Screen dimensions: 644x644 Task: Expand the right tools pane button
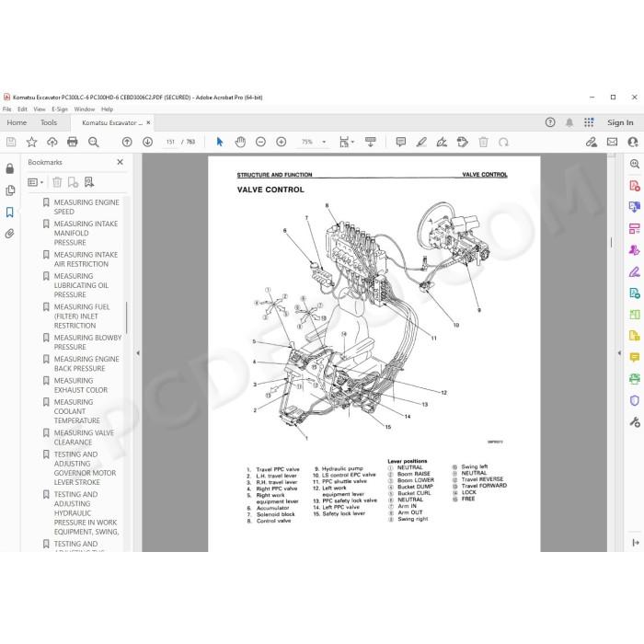pos(636,543)
